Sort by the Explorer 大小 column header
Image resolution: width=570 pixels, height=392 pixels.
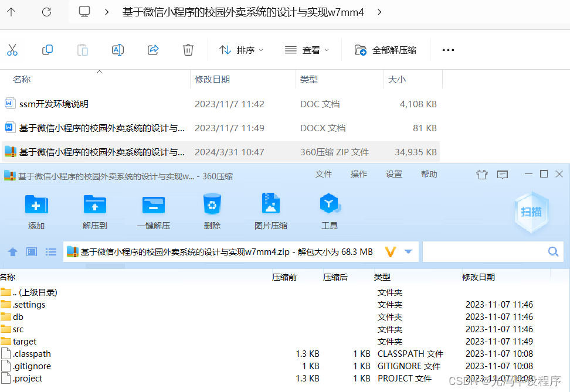click(x=396, y=80)
